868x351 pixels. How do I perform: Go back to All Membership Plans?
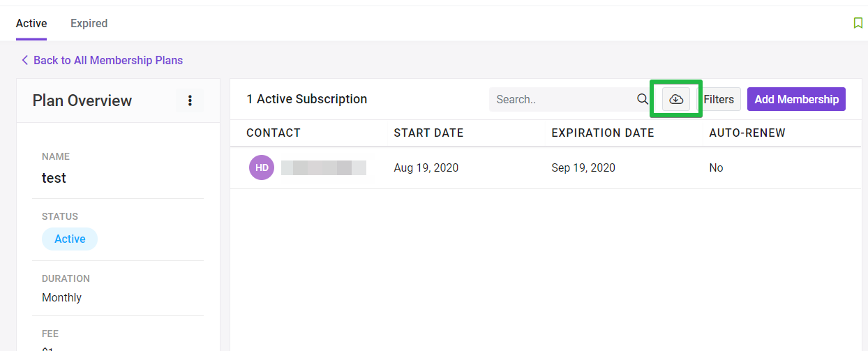point(108,60)
